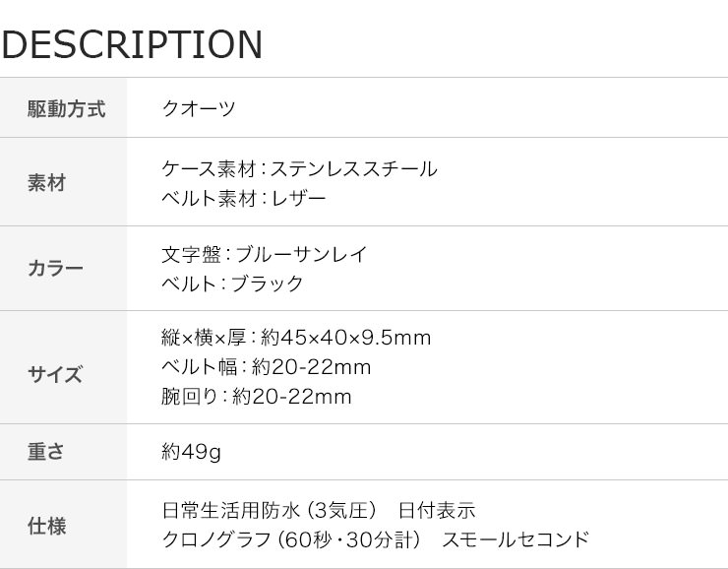Click the DESCRIPTION heading
The height and width of the screenshot is (569, 728).
[x=133, y=44]
